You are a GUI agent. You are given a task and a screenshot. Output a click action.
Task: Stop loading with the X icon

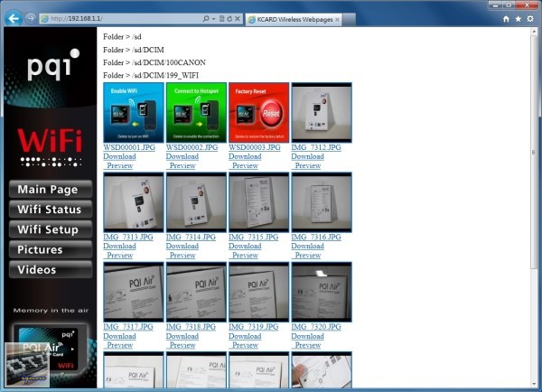tap(238, 19)
